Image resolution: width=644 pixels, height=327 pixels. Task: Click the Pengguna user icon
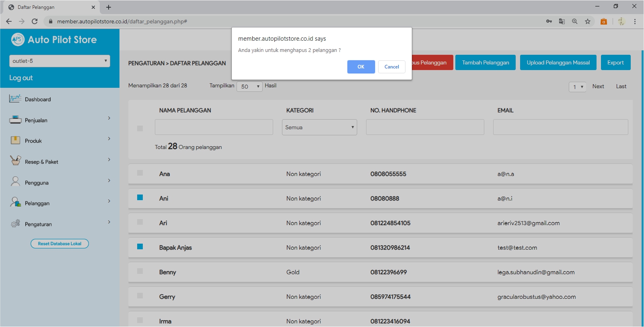(15, 182)
